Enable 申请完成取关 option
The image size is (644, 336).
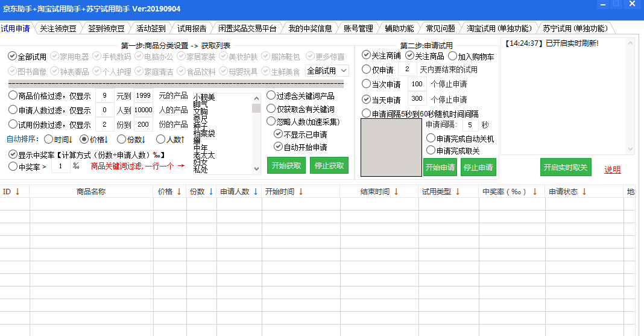[x=453, y=150]
